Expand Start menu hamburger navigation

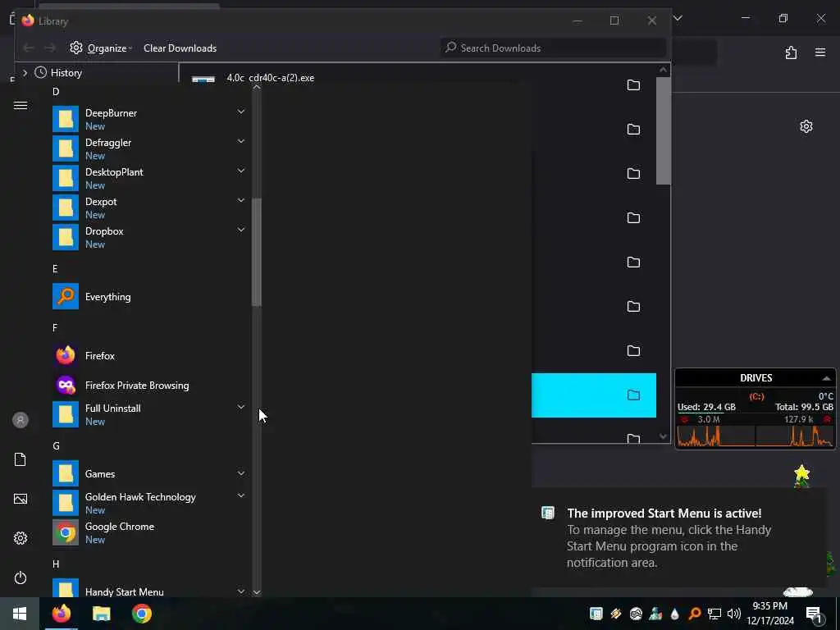pyautogui.click(x=21, y=105)
